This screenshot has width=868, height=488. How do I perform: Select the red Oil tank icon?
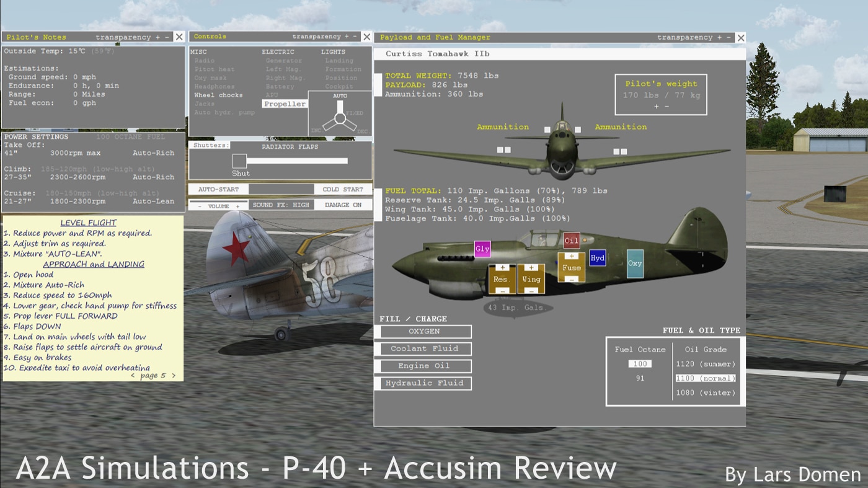click(x=572, y=241)
